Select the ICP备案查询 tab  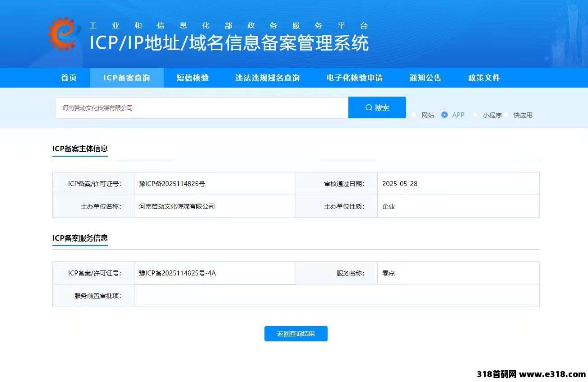click(x=127, y=78)
